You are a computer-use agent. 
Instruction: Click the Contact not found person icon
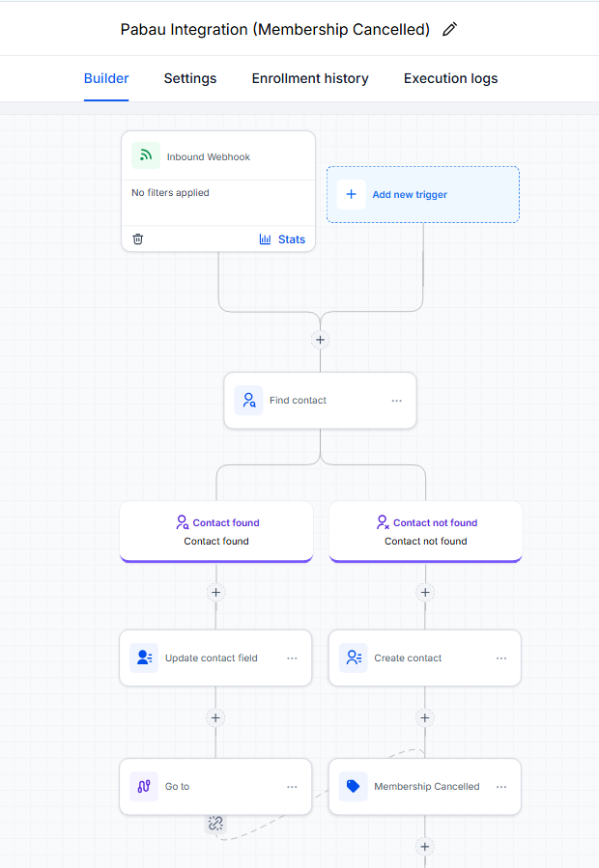tap(383, 522)
